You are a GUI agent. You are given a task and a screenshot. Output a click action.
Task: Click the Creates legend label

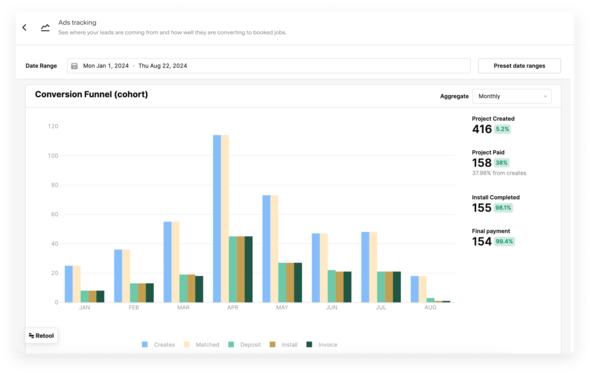[x=164, y=345]
